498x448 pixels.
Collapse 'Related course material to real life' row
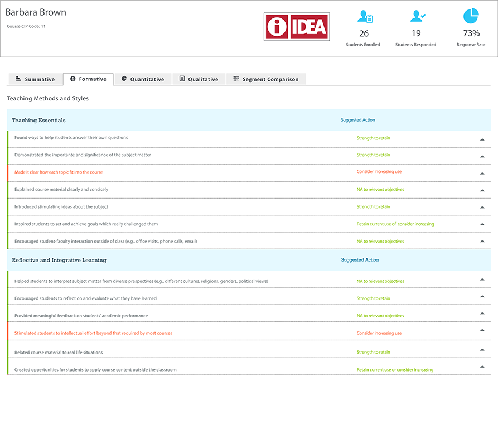coord(482,350)
